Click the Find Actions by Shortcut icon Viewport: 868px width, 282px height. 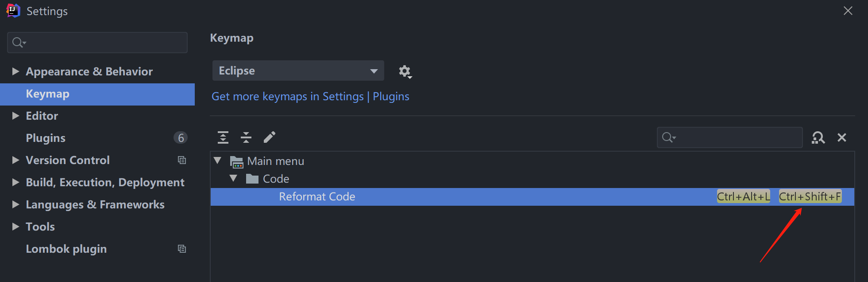(x=818, y=137)
